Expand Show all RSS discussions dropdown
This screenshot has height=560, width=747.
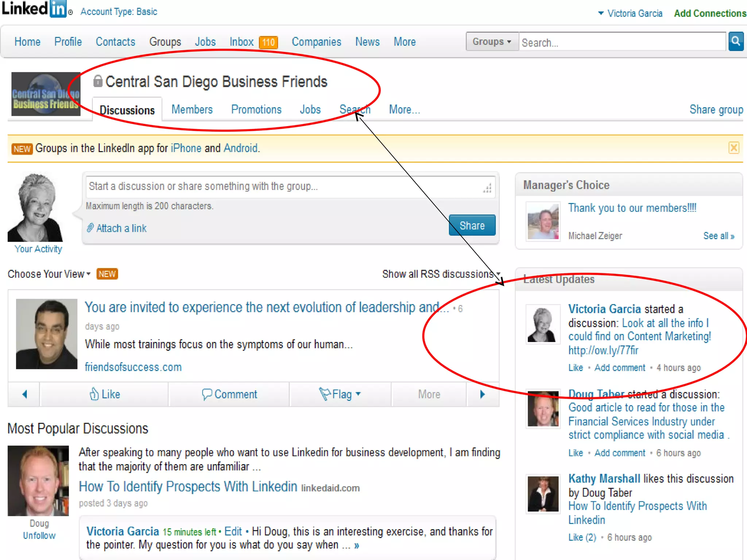coord(441,274)
